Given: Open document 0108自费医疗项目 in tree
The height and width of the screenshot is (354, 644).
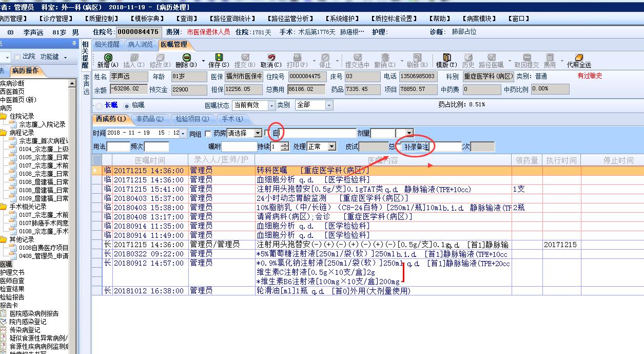Looking at the screenshot, I should [44, 248].
